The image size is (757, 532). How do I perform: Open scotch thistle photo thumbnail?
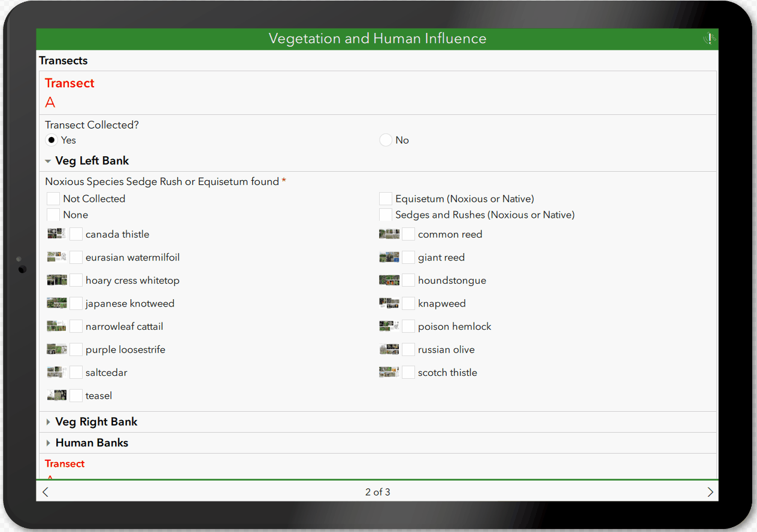point(389,372)
